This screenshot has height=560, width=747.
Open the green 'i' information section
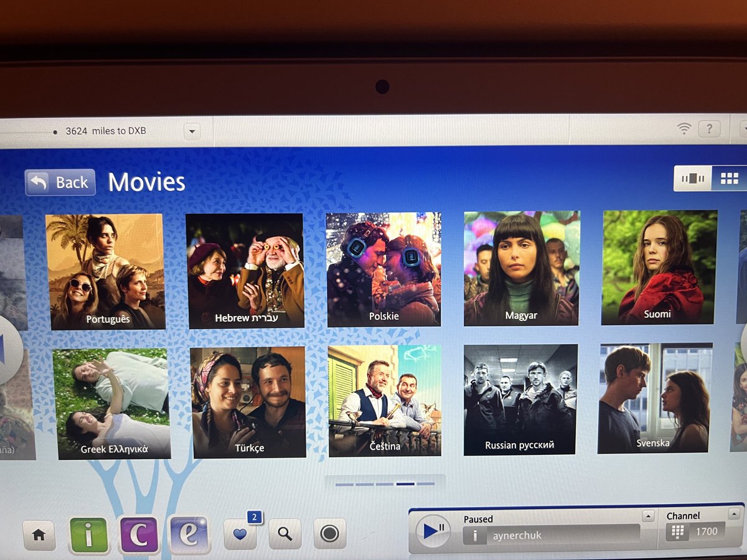click(88, 534)
